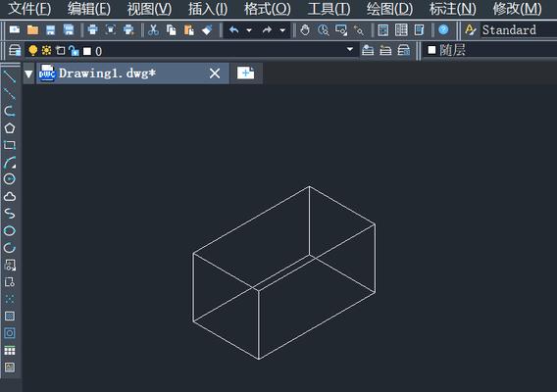Click the 随层 color swatch
Image resolution: width=557 pixels, height=392 pixels.
pos(431,50)
